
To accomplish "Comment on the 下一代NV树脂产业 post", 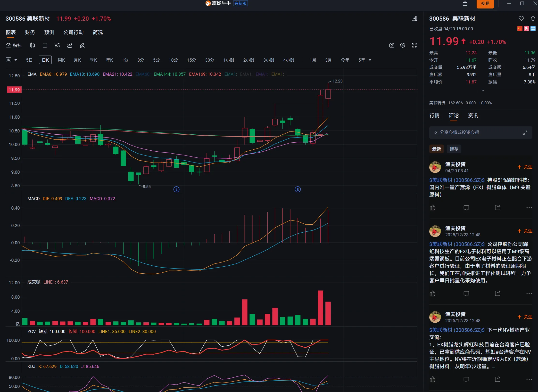I will click(x=466, y=379).
